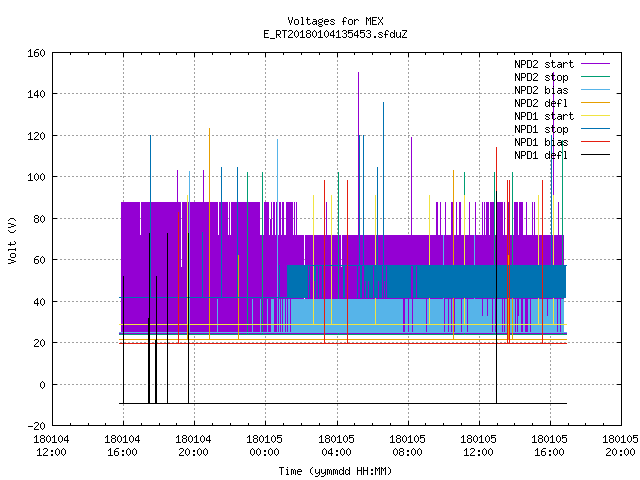Click the black NPD1 defl legend line
This screenshot has height=480, width=640.
click(596, 155)
